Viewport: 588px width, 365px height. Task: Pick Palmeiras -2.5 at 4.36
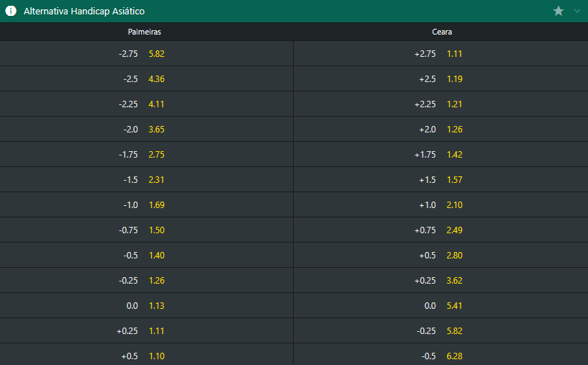click(x=146, y=78)
